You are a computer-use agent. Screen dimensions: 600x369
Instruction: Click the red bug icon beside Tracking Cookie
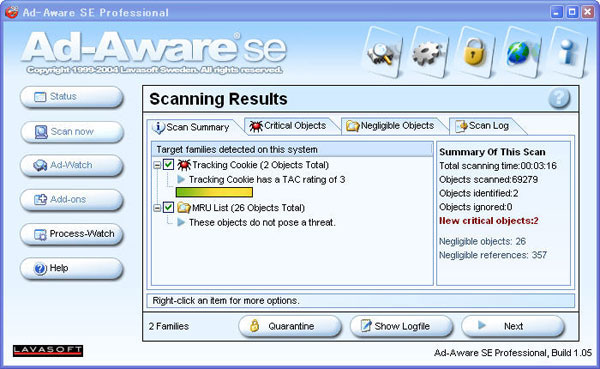point(184,165)
